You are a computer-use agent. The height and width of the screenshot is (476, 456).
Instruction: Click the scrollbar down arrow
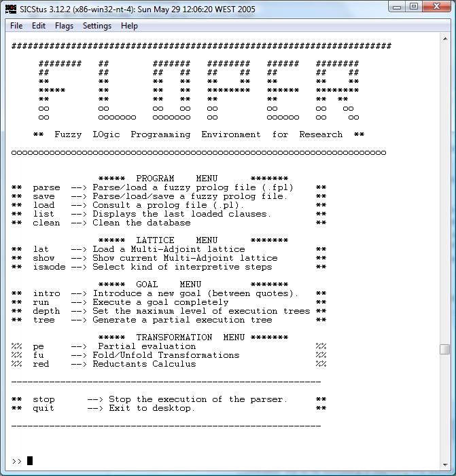point(445,464)
